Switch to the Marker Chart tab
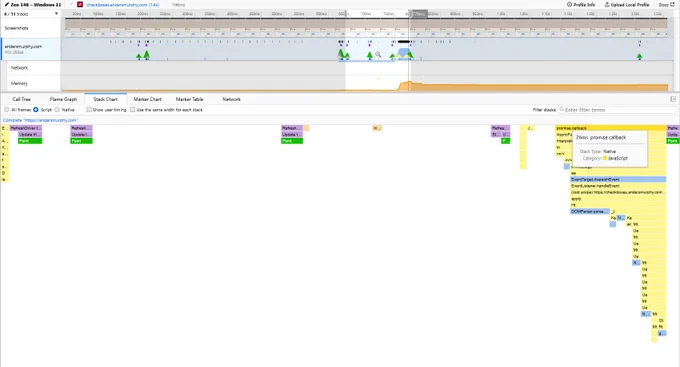Viewport: 680px width, 367px height. tap(147, 99)
